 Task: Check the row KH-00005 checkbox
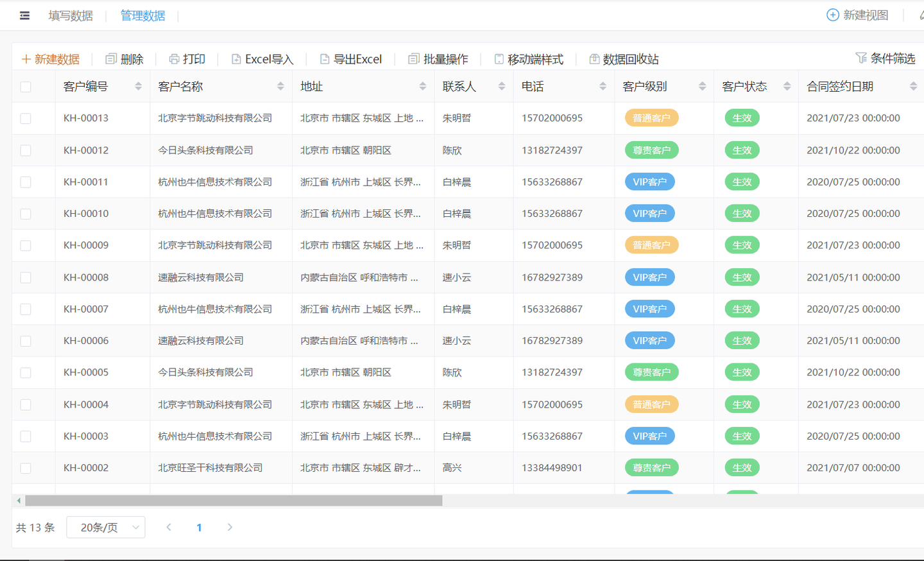[26, 372]
